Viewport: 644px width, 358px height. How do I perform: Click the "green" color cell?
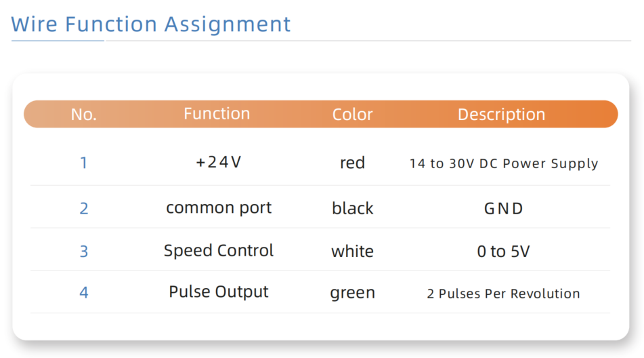click(x=352, y=293)
